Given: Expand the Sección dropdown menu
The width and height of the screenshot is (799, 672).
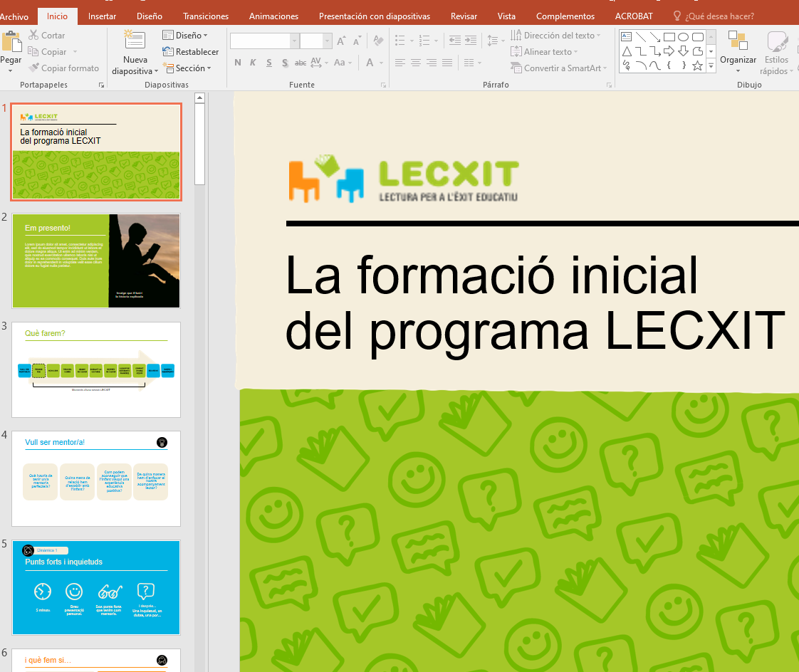Looking at the screenshot, I should [187, 68].
